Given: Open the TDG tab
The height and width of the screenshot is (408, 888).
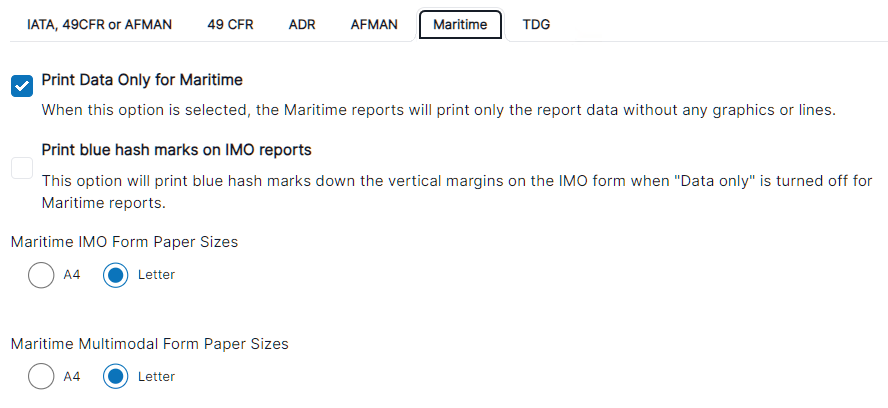Looking at the screenshot, I should [x=536, y=25].
